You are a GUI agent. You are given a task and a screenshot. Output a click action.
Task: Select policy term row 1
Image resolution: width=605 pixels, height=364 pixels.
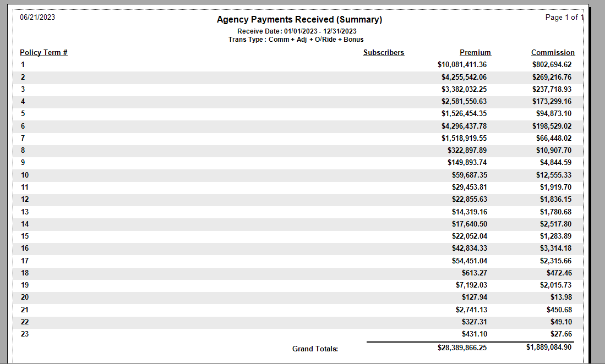click(x=23, y=65)
